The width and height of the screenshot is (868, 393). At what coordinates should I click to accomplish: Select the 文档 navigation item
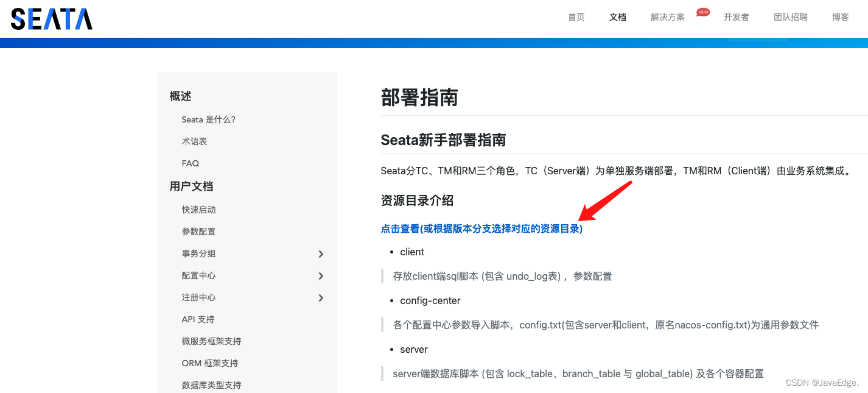pos(618,17)
